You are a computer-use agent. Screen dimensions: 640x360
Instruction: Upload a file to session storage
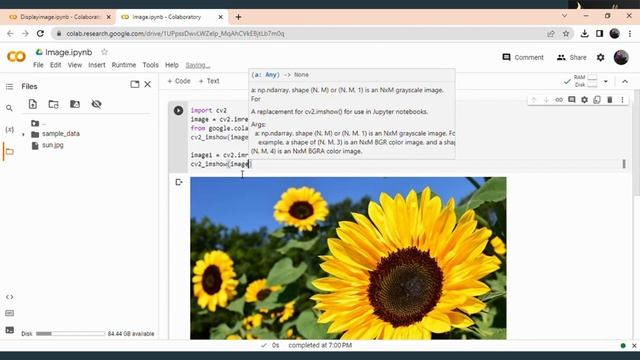33,104
